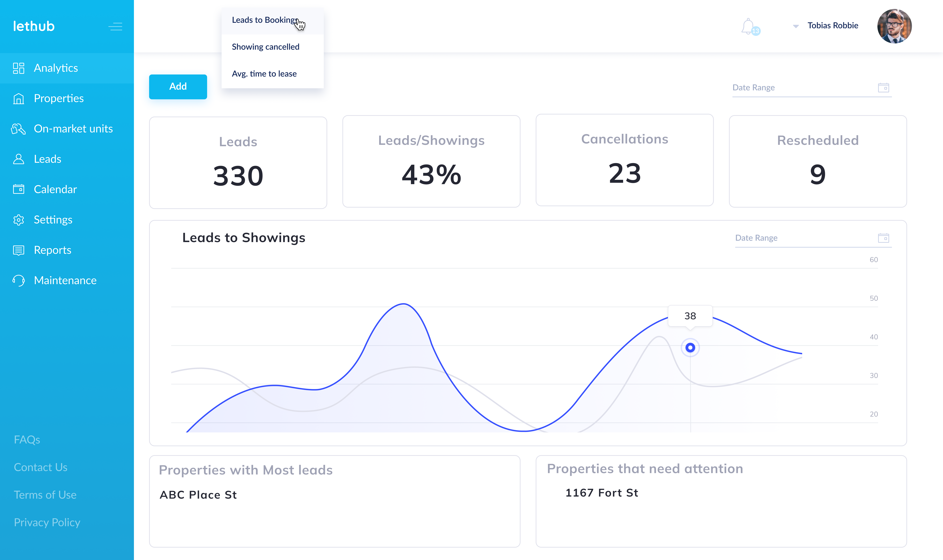
Task: Select the highlighted 38 data point marker
Action: pyautogui.click(x=690, y=348)
